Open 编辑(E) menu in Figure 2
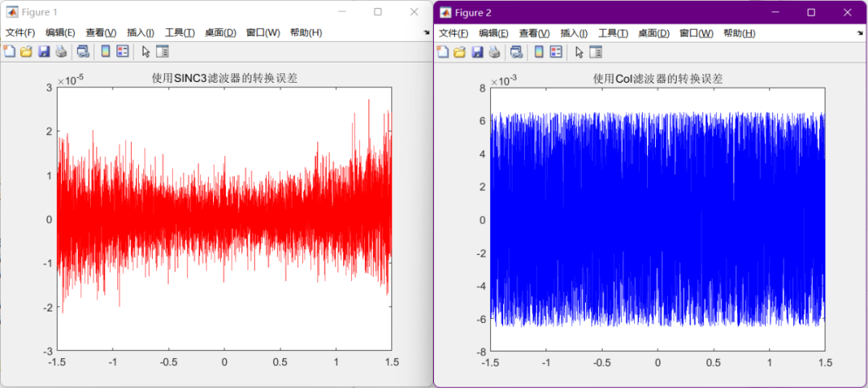This screenshot has width=868, height=388. click(493, 33)
